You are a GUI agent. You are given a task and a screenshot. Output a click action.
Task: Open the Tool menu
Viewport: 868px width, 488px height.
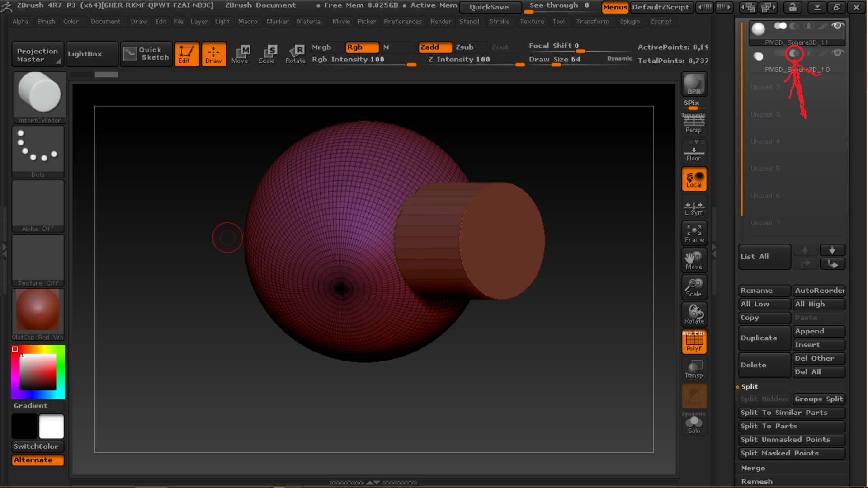point(558,21)
